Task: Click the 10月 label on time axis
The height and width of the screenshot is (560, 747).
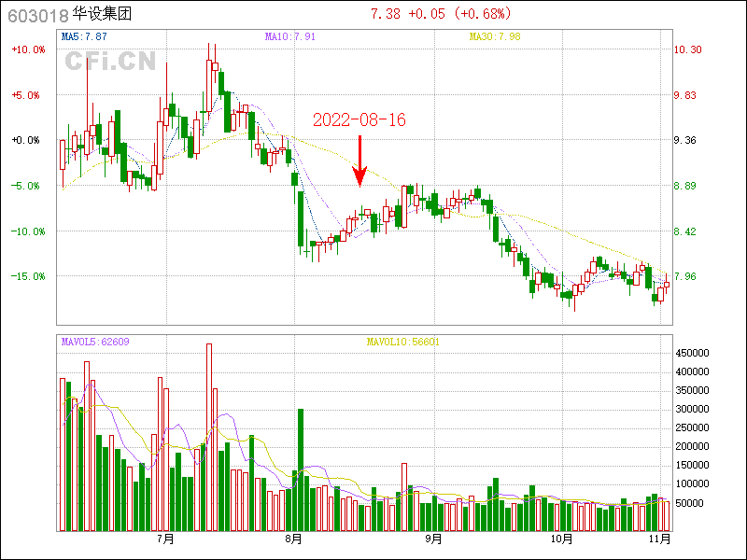Action: 561,539
